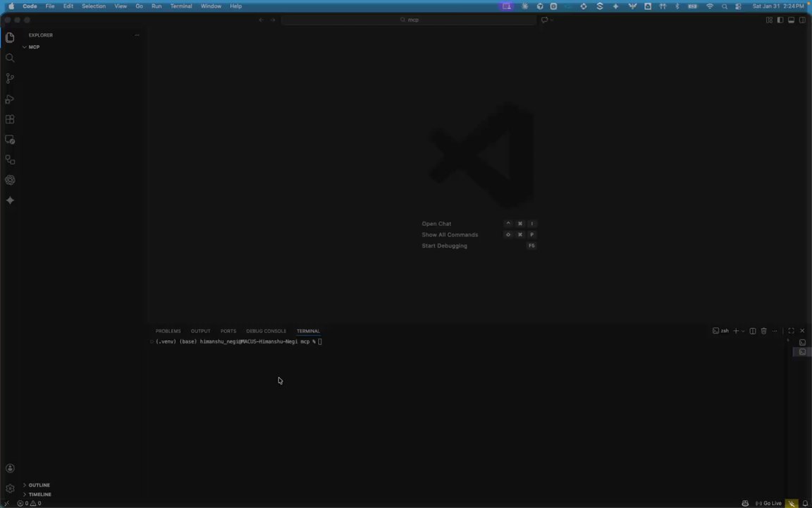Open the Explorer view in activity bar
The image size is (812, 508).
(10, 37)
